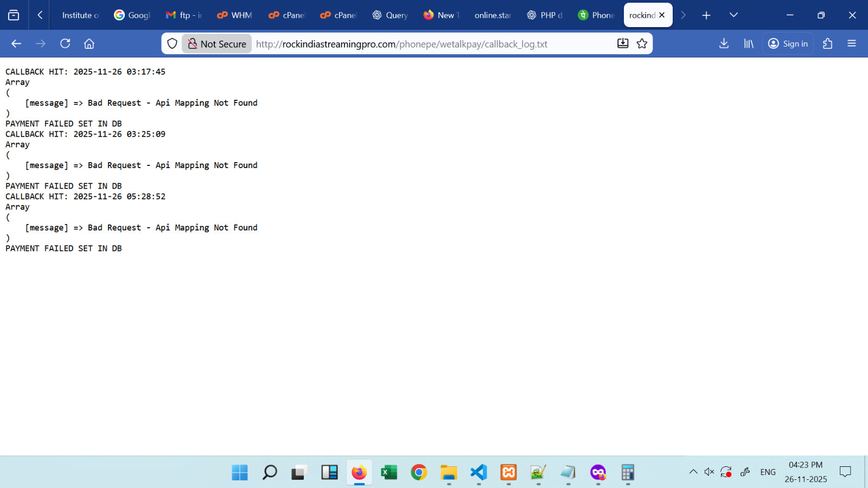Bookmark this page with the star icon
Viewport: 868px width, 488px height.
(x=642, y=43)
